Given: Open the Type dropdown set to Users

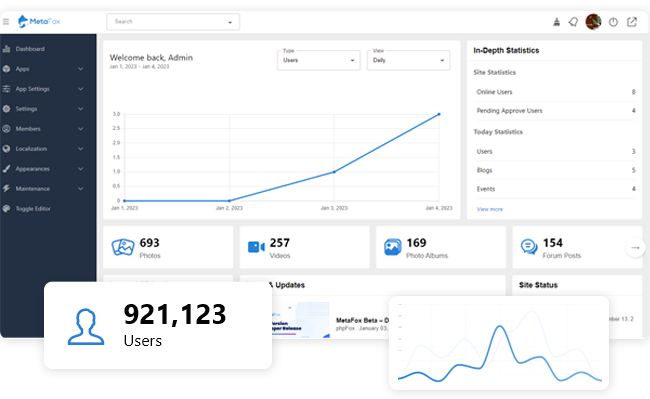Looking at the screenshot, I should [x=318, y=60].
